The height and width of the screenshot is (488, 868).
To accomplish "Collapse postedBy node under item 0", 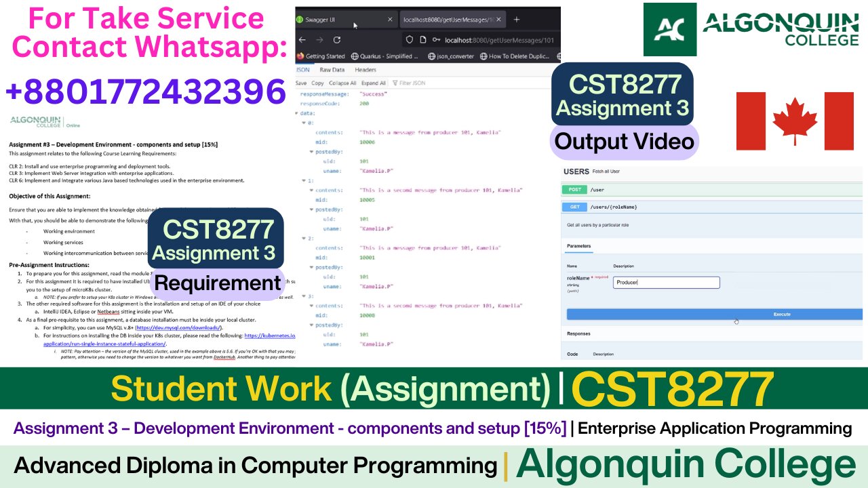I will click(313, 152).
